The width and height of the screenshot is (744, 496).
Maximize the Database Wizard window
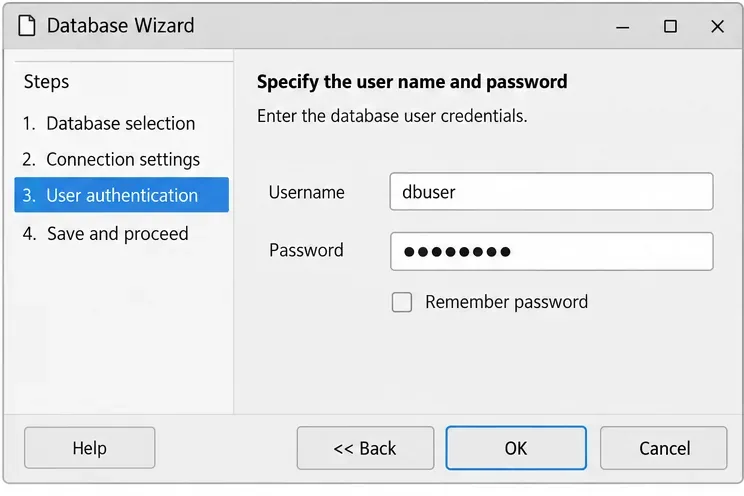[670, 26]
